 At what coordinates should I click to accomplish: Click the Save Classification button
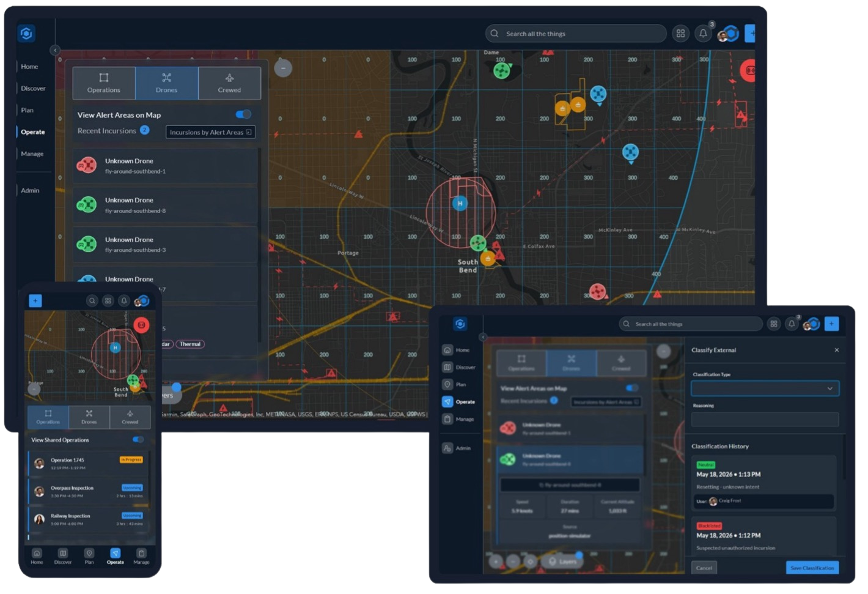pyautogui.click(x=812, y=568)
